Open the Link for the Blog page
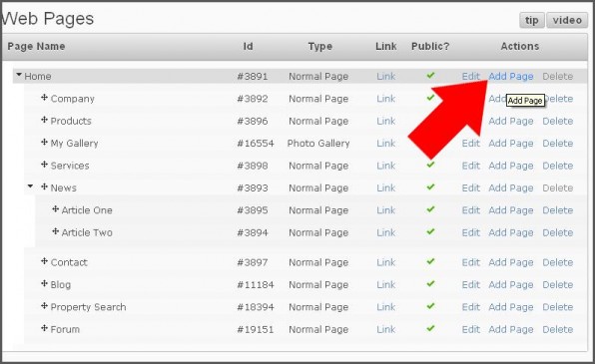Screen dimensions: 595x364 tap(386, 285)
